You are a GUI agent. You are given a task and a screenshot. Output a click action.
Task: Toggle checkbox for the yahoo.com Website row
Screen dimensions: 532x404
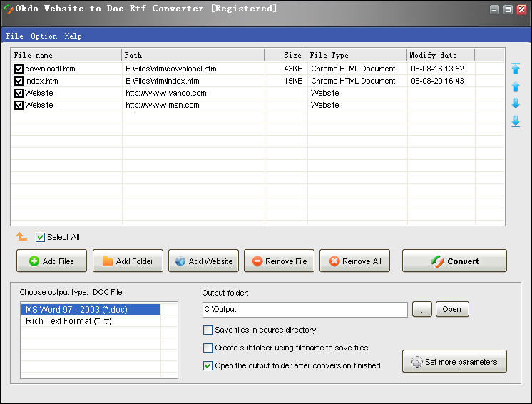(x=19, y=93)
